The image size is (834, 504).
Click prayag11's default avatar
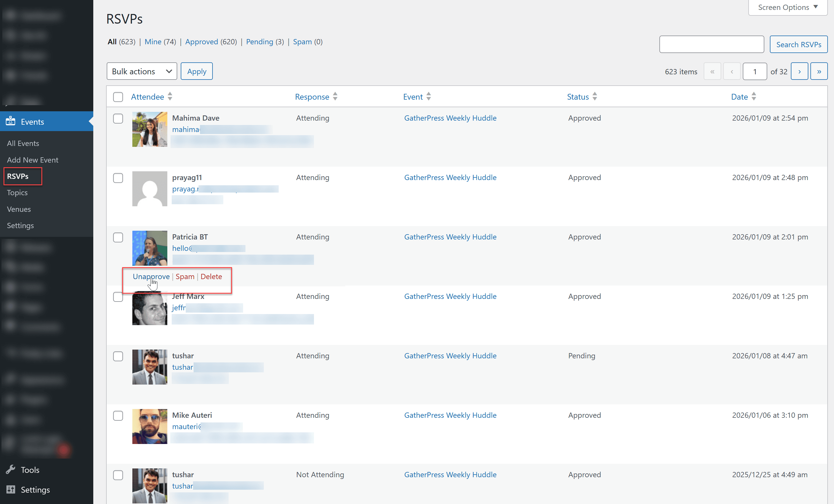(150, 189)
